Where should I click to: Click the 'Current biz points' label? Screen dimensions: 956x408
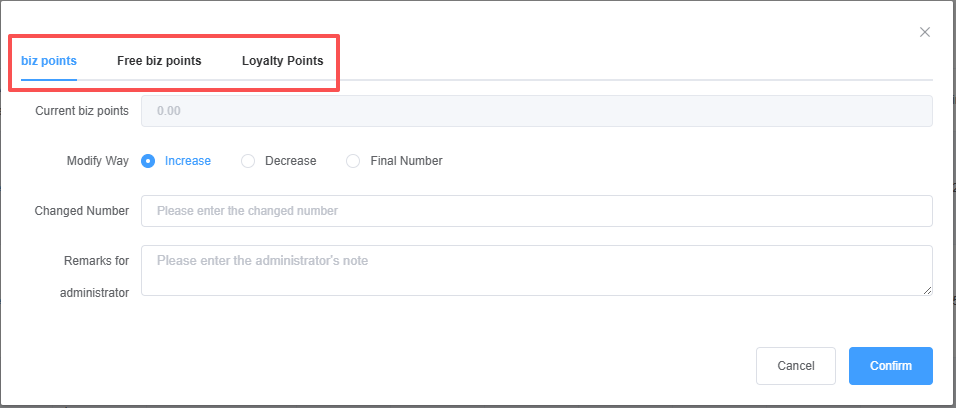[81, 111]
